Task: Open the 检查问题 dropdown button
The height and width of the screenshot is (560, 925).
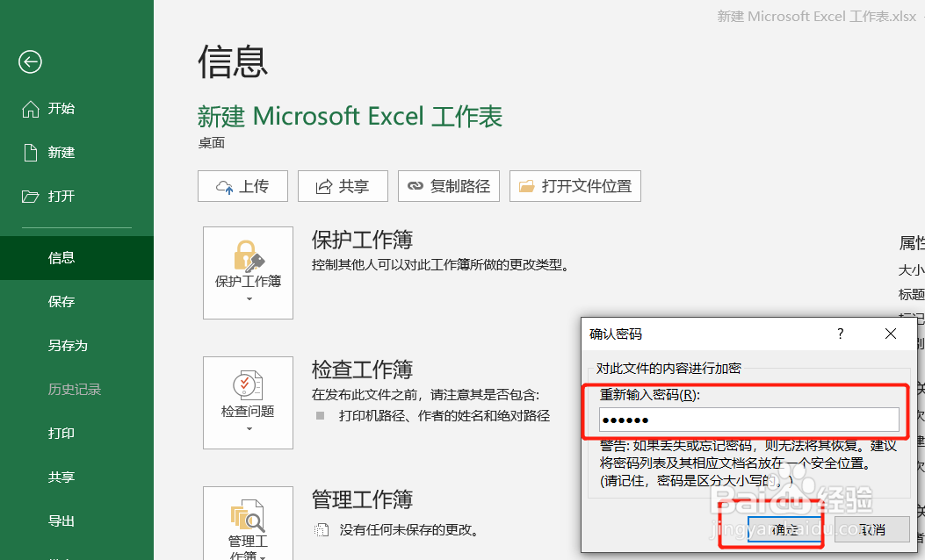Action: 248,403
